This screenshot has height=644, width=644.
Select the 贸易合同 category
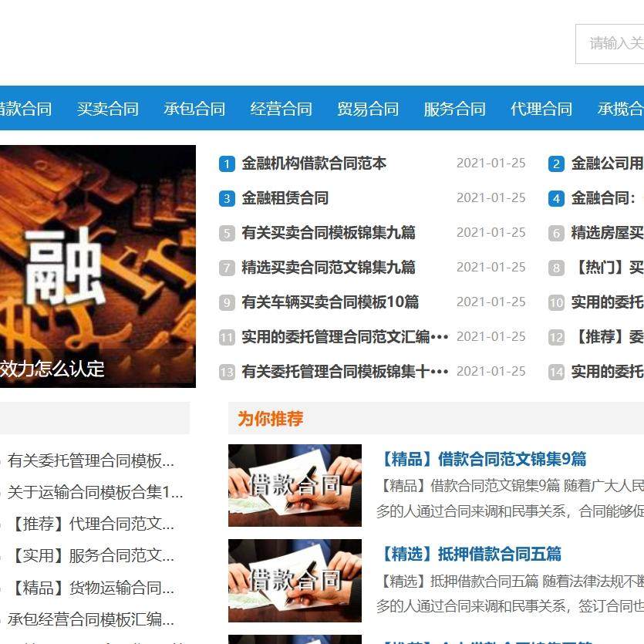366,109
